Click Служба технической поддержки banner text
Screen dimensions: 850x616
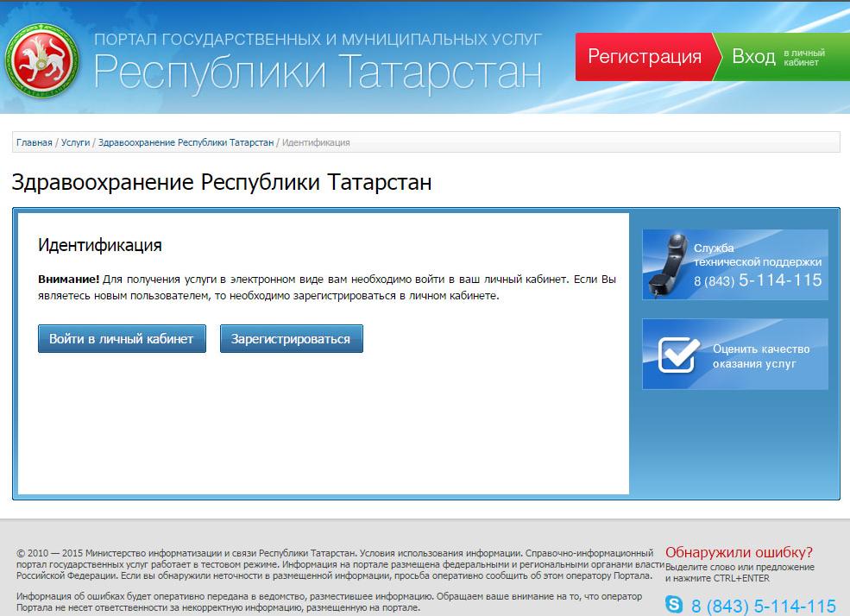(757, 255)
